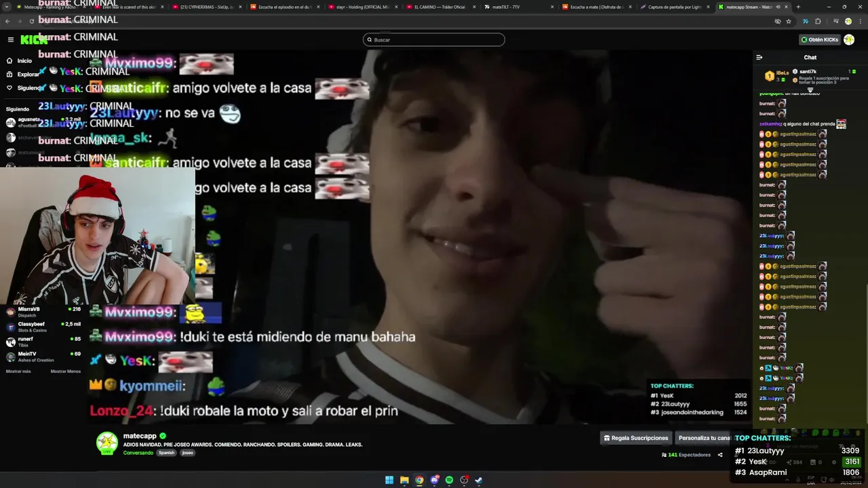Open a new browser tab
868x488 pixels.
[x=797, y=7]
